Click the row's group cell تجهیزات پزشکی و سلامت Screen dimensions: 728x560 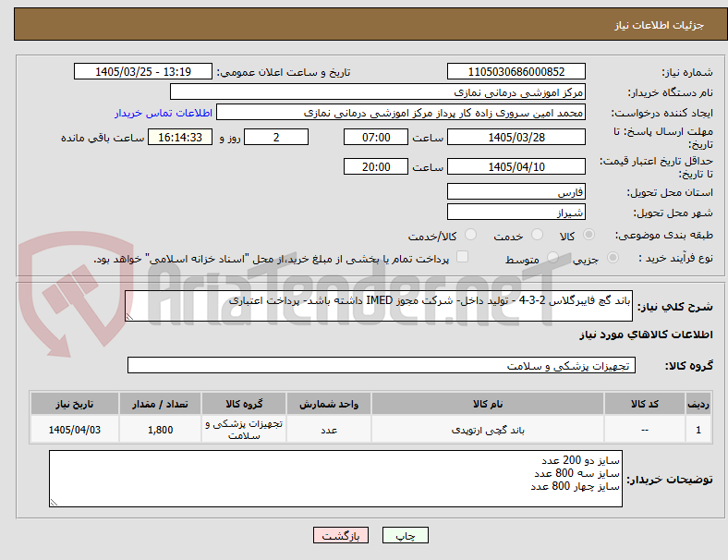(x=244, y=430)
